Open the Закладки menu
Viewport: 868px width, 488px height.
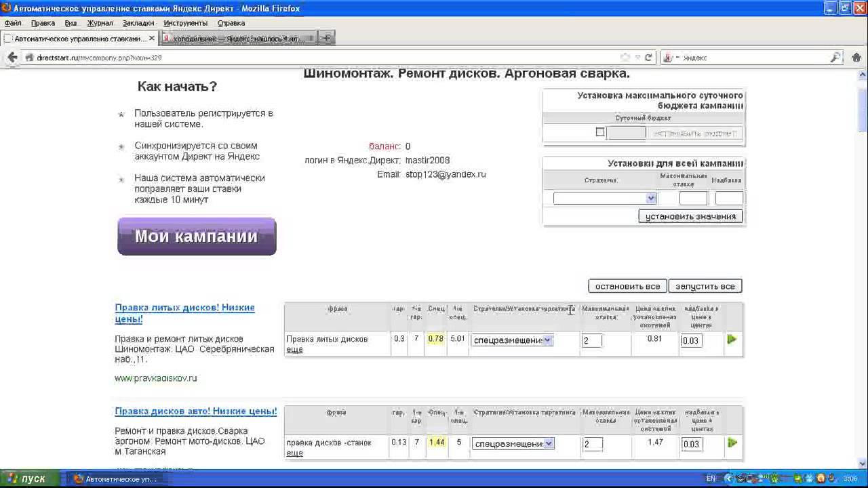click(138, 23)
